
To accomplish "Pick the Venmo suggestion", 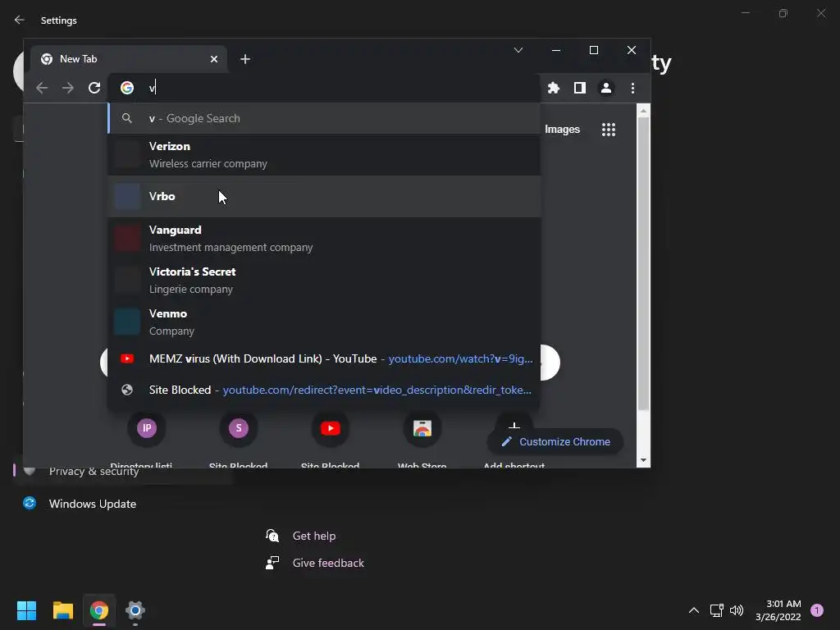I will tap(324, 322).
